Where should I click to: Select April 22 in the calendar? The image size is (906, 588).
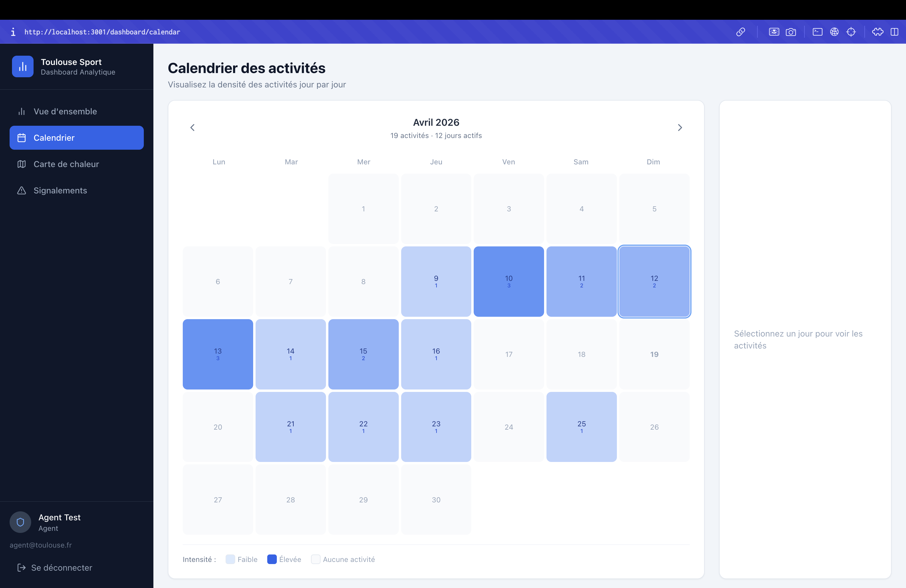pyautogui.click(x=363, y=427)
